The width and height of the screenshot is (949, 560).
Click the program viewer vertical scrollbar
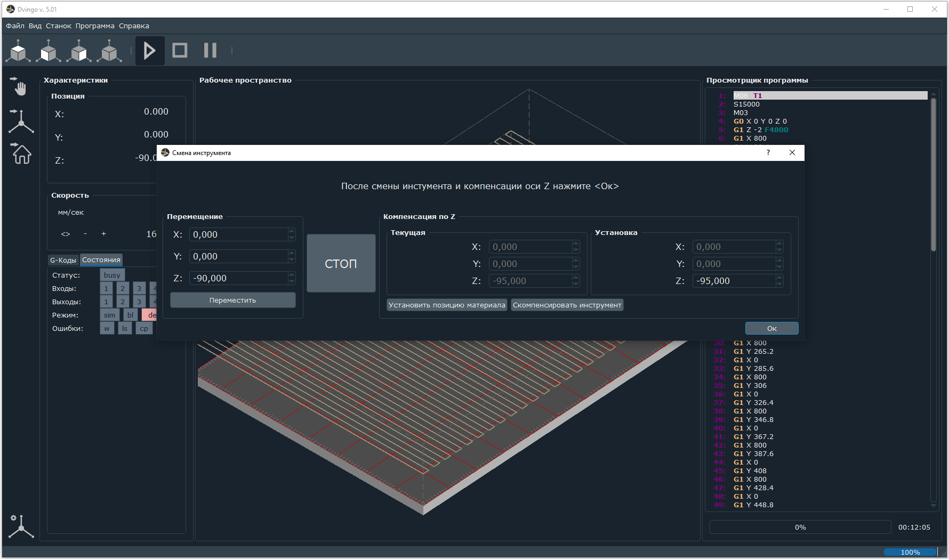933,176
